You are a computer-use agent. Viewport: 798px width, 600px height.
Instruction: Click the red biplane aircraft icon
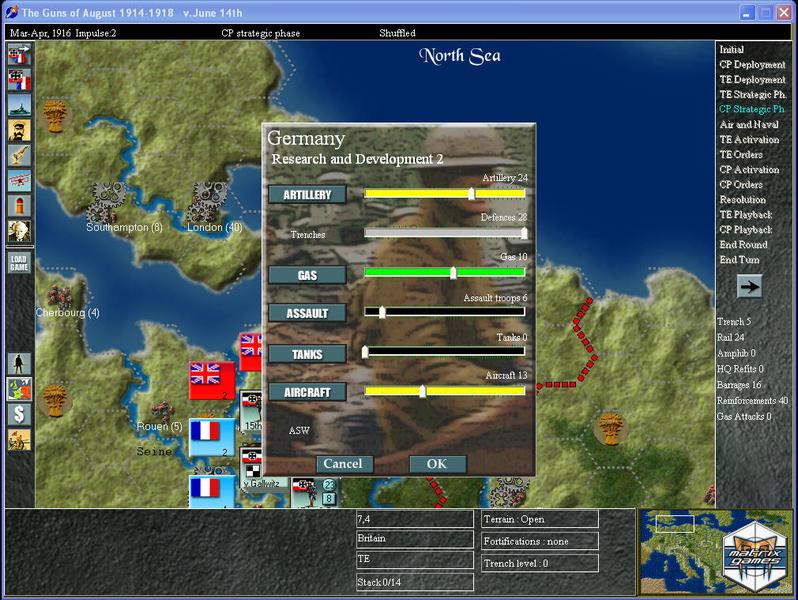pyautogui.click(x=19, y=180)
